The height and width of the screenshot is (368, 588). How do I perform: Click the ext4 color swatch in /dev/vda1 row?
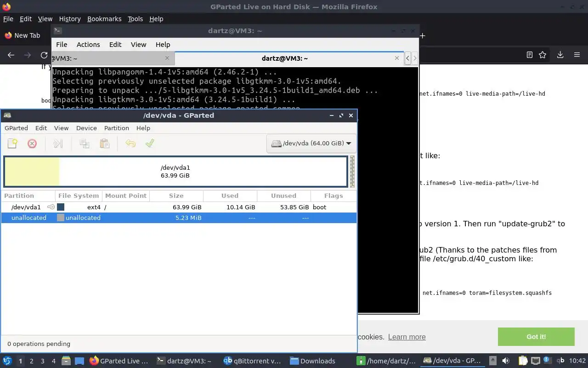pos(61,207)
